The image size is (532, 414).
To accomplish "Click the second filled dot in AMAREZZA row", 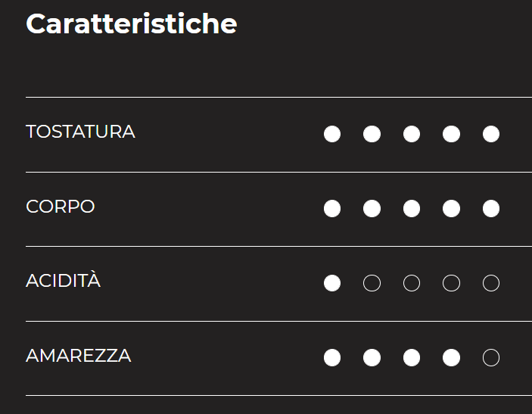I will (372, 358).
